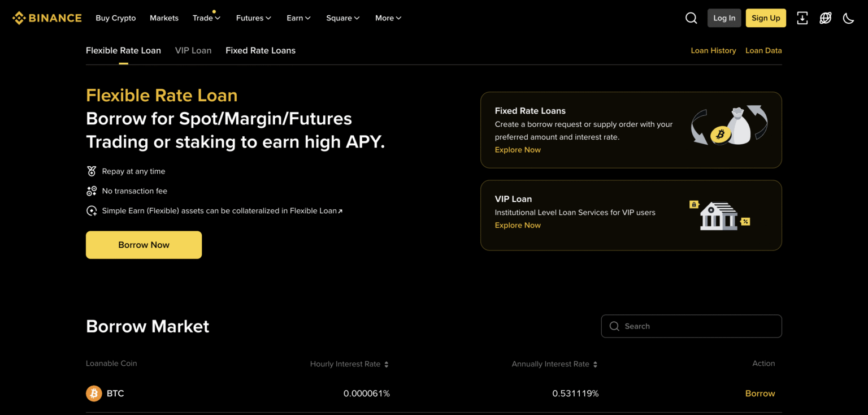Open the language globe icon
868x415 pixels.
(826, 18)
